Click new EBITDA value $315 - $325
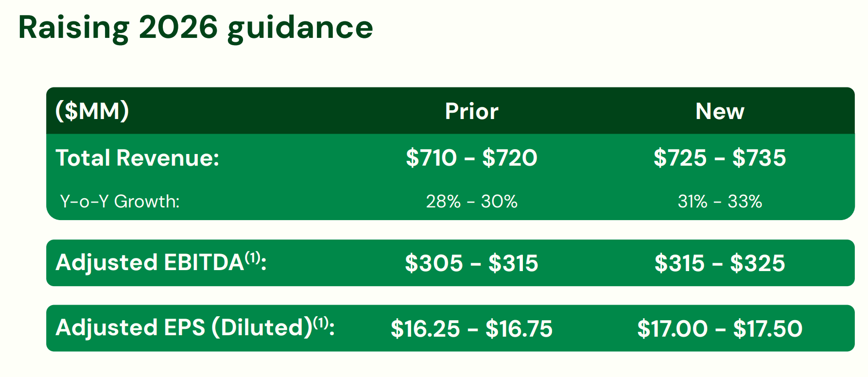The height and width of the screenshot is (377, 868). 720,263
